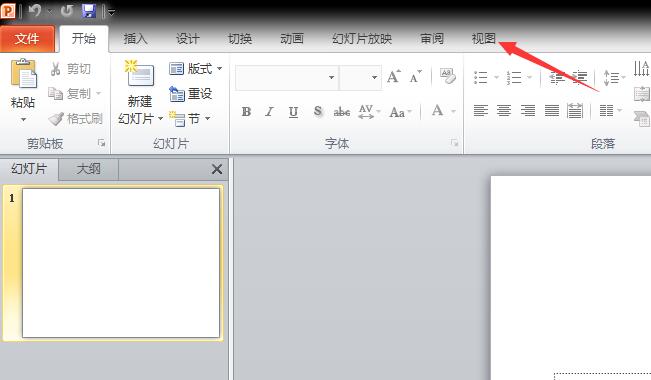Click 复制 (Copy) button
This screenshot has height=380, width=651.
tap(69, 93)
